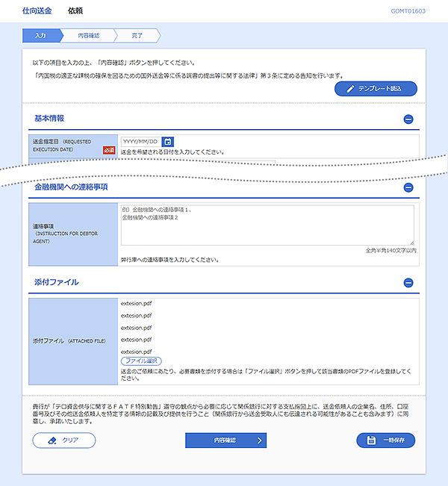Click the 添付ファイル (ATTACHED FILE) row label
Image resolution: width=448 pixels, height=486 pixels.
tap(69, 341)
